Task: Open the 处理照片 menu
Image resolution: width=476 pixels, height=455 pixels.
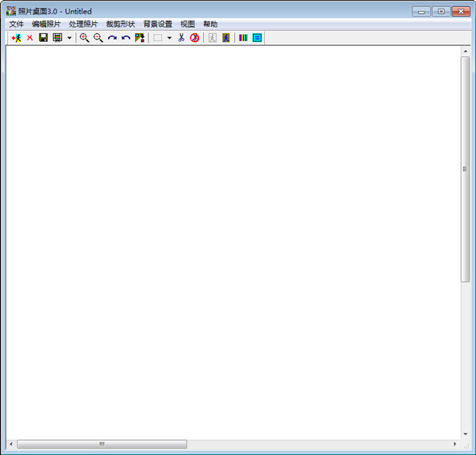Action: tap(83, 24)
